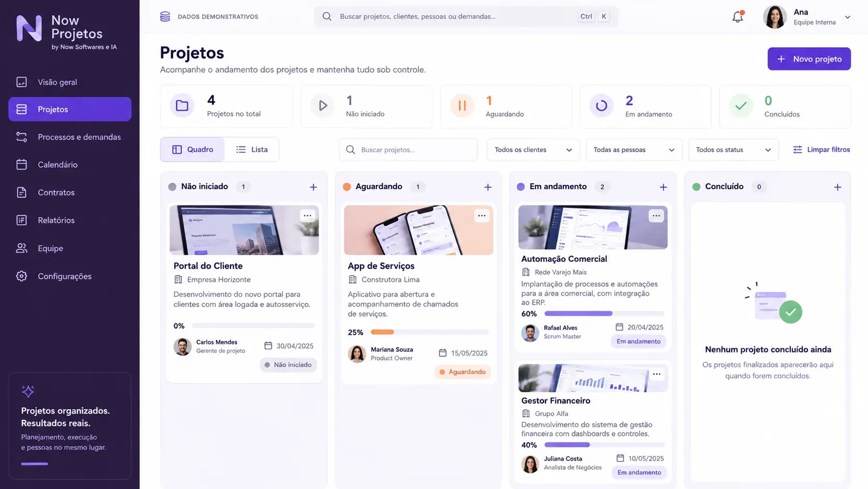Open the Todas as pessoas filter
This screenshot has width=868, height=489.
tap(633, 150)
